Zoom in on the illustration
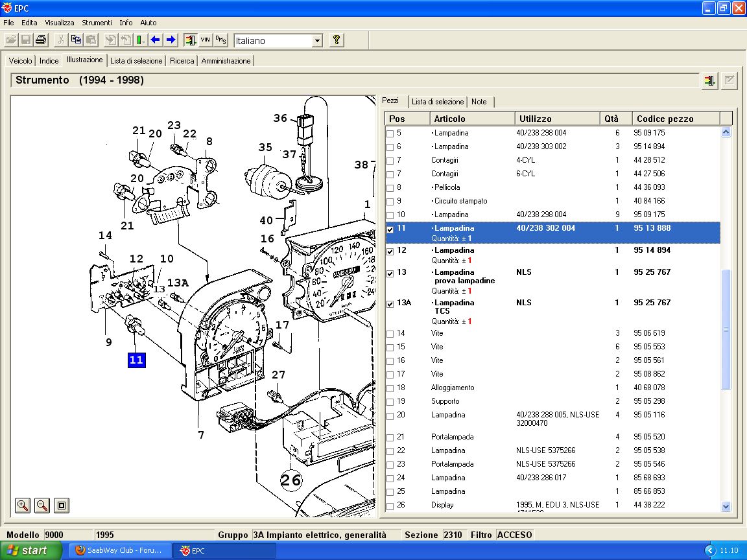The image size is (747, 560). click(x=23, y=506)
